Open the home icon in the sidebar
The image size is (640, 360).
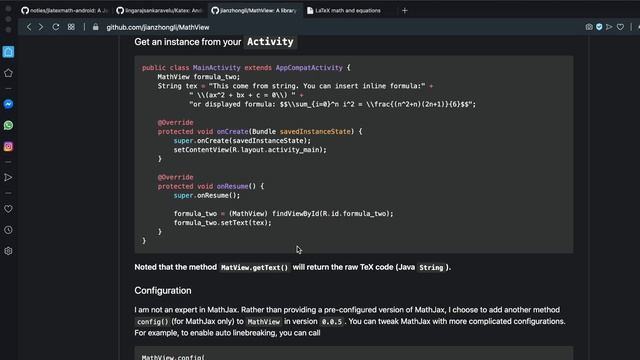tap(8, 73)
